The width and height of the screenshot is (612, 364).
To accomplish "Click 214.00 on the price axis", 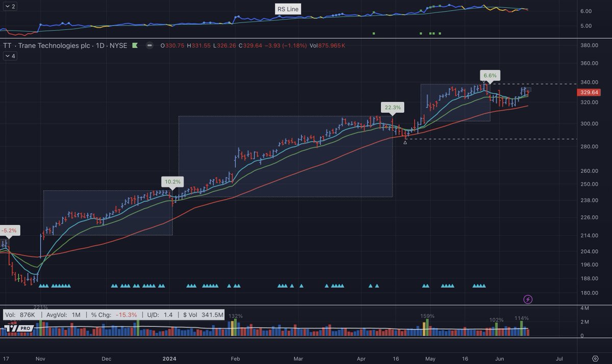I will pyautogui.click(x=589, y=236).
